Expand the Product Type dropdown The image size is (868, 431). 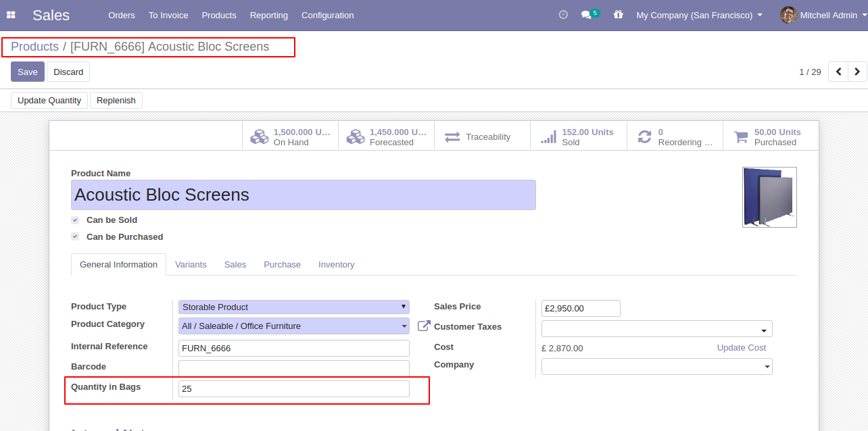[x=294, y=307]
